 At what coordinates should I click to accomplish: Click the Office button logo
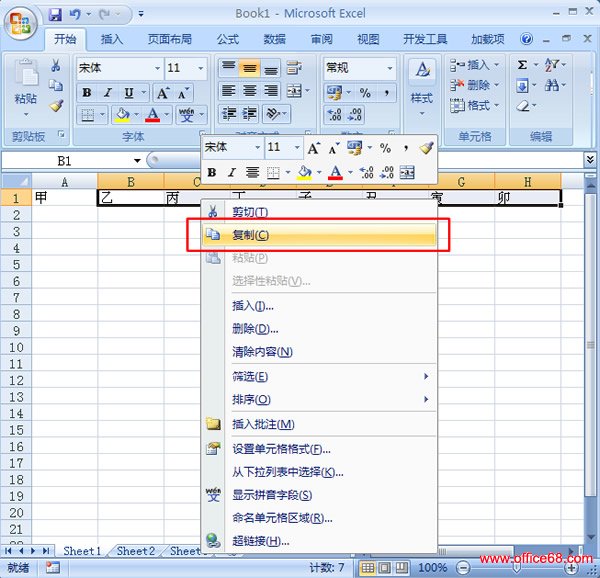coord(21,23)
